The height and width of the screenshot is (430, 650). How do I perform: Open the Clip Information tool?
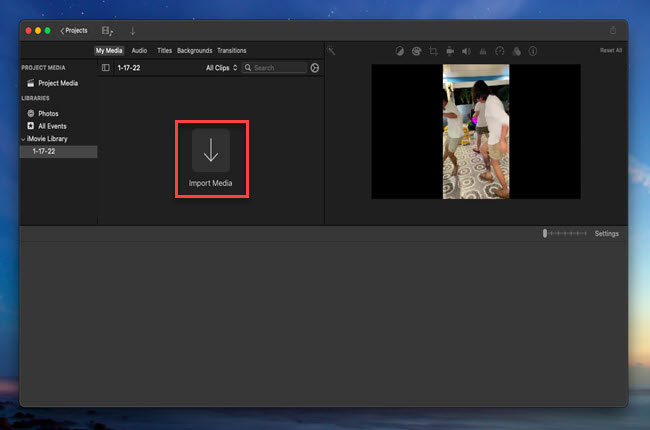click(x=532, y=51)
